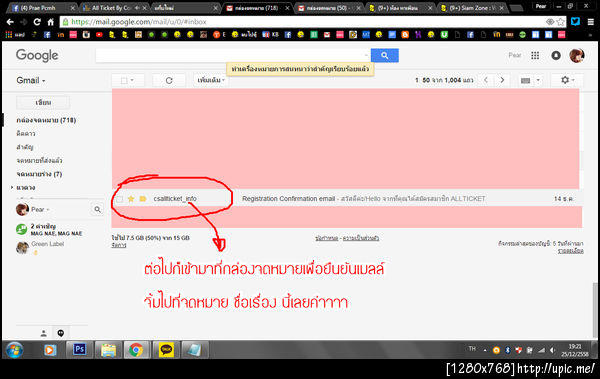Image resolution: width=600 pixels, height=379 pixels.
Task: Open the ข้อกำหนด (Terms) link
Action: pos(326,238)
